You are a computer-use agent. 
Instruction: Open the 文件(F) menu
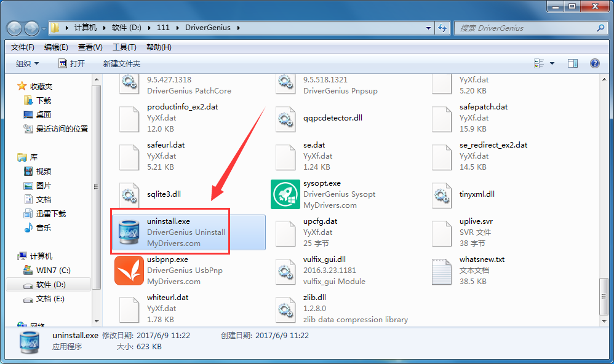pos(23,47)
